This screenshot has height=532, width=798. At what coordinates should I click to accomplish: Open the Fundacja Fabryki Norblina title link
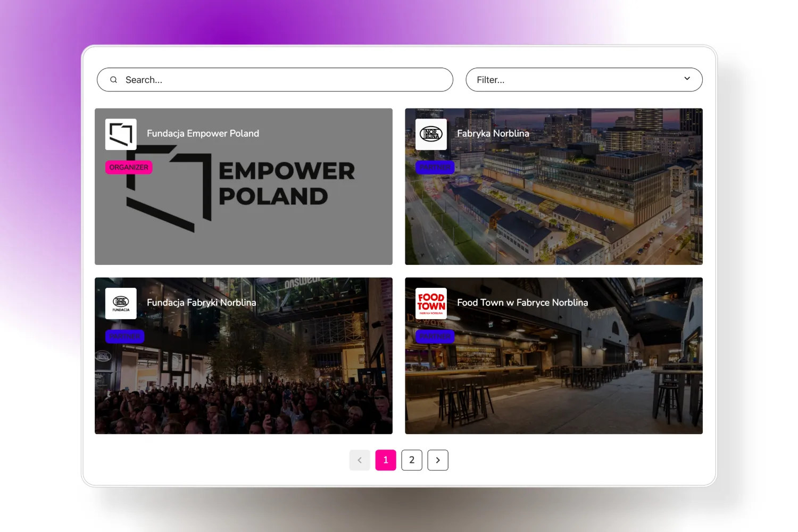pos(201,303)
